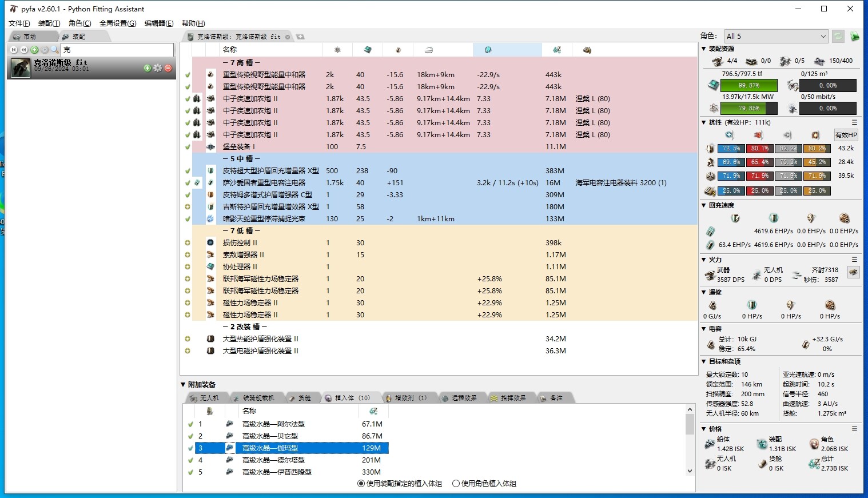Click the gear icon on 克洛诺斯级 fit entry

pyautogui.click(x=158, y=68)
